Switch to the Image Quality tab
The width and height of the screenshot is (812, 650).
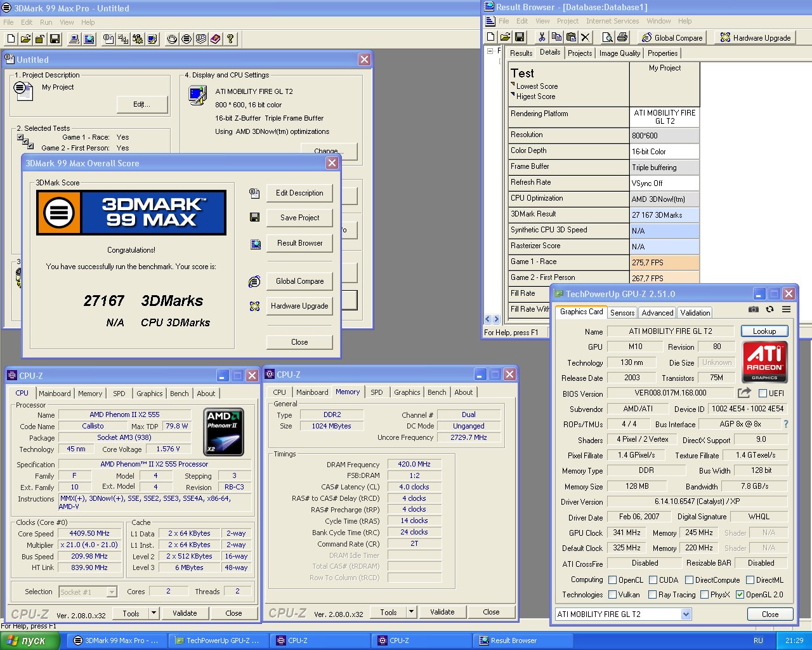tap(620, 53)
